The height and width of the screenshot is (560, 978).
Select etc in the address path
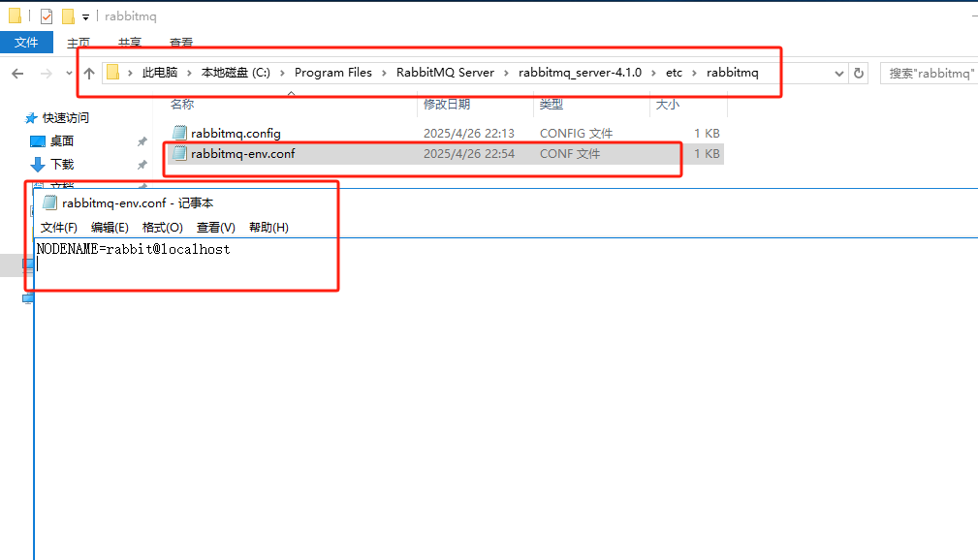coord(675,73)
